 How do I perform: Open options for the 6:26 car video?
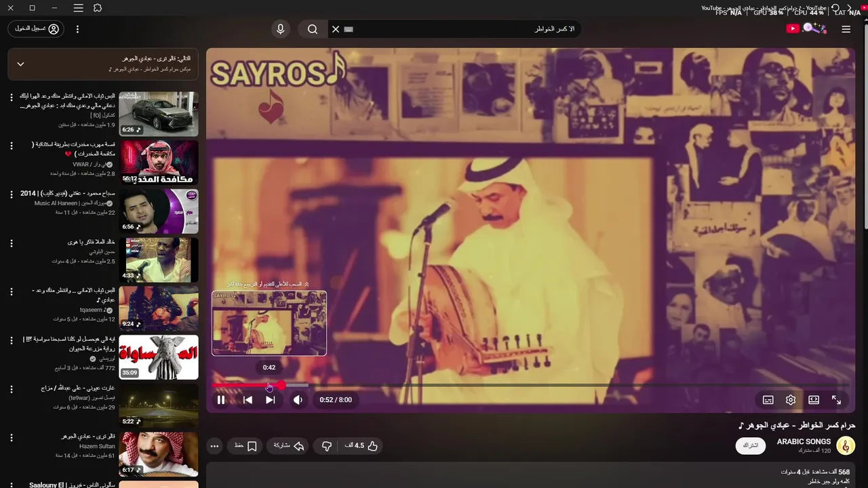[11, 98]
